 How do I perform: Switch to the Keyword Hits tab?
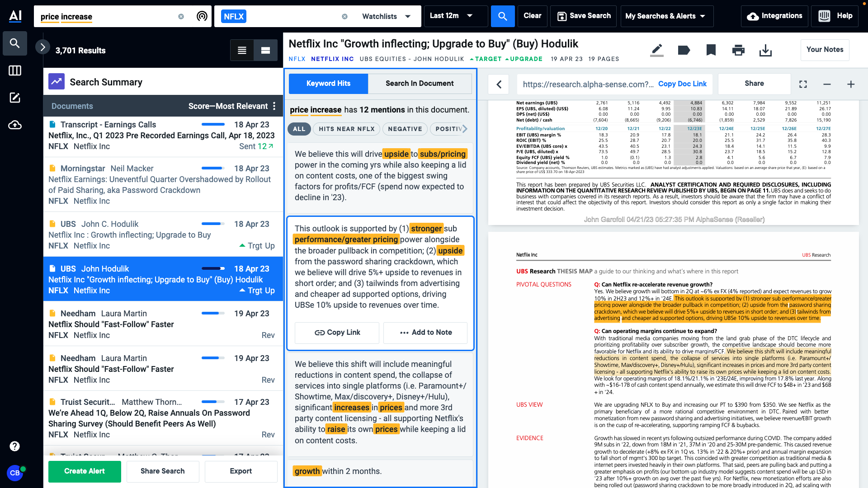pyautogui.click(x=328, y=83)
